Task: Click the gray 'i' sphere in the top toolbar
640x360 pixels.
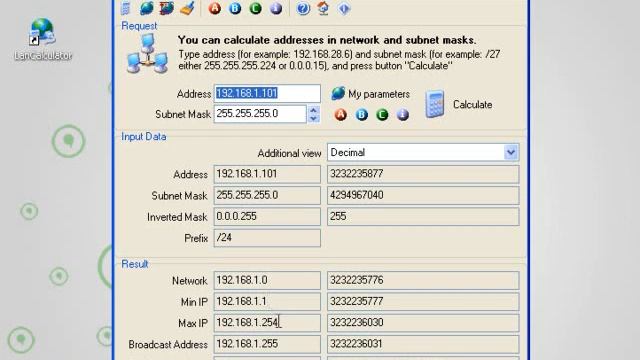Action: pyautogui.click(x=276, y=8)
